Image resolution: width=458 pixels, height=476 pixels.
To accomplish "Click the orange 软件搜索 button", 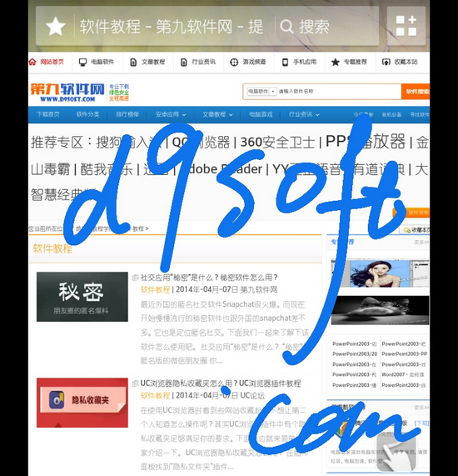I will click(x=416, y=92).
